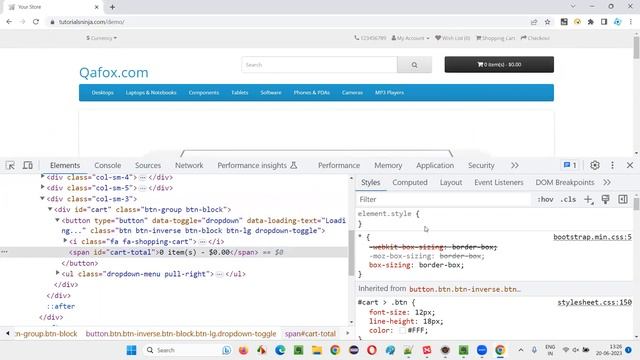Screen dimensions: 640x360
Task: Expand the ul dropdown-menu pull-right node
Action: pyautogui.click(x=58, y=273)
